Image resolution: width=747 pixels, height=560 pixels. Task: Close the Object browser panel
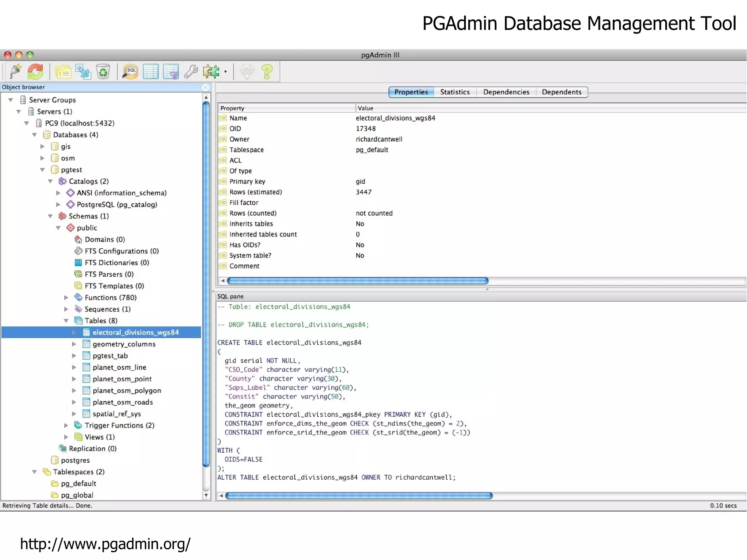[206, 87]
